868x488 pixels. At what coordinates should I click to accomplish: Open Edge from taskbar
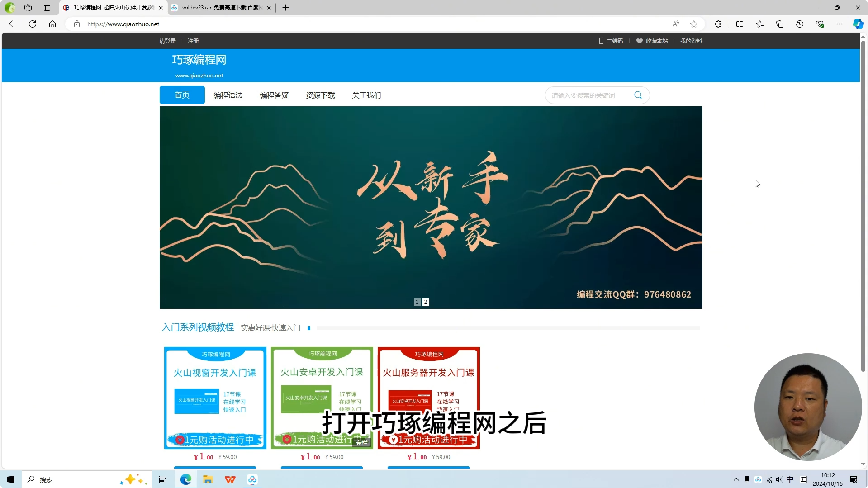[185, 479]
